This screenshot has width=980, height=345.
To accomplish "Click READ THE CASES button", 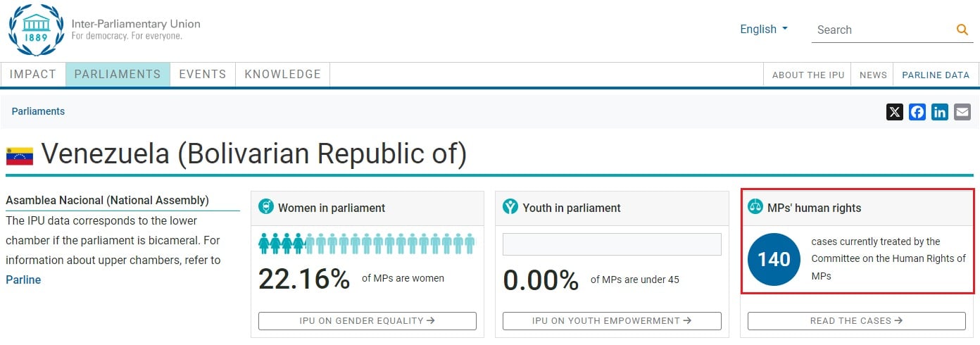I will pyautogui.click(x=856, y=321).
